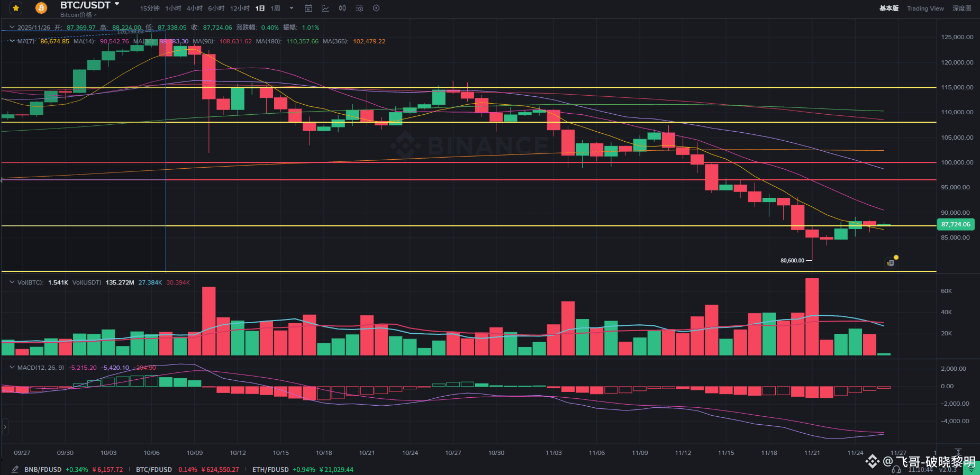
Task: Click the 振幅 1.01% value
Action: (311, 28)
